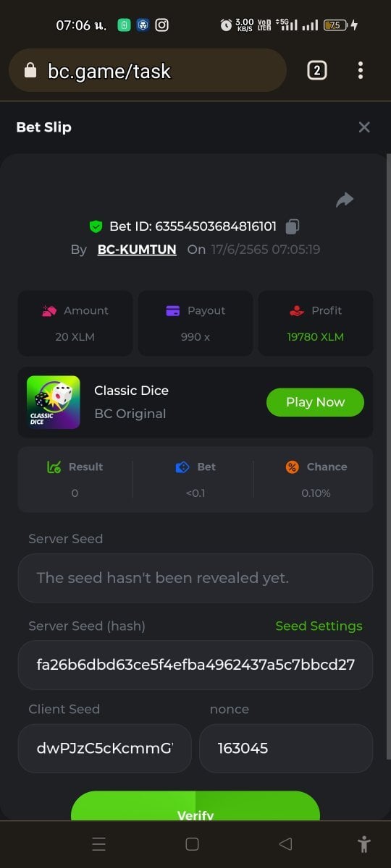The width and height of the screenshot is (391, 868).
Task: Tap the bc.game/task address bar
Action: pyautogui.click(x=148, y=70)
